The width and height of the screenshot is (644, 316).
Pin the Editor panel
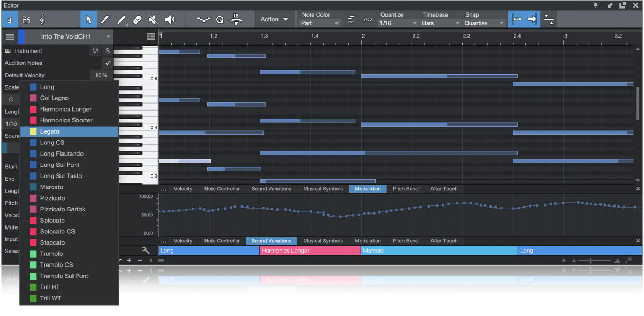pyautogui.click(x=596, y=5)
